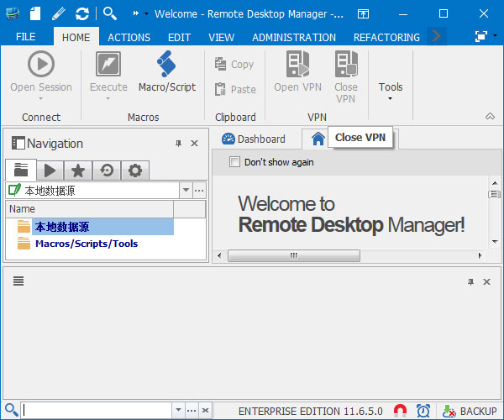
Task: Click the alarm clock status bar icon
Action: (x=423, y=411)
